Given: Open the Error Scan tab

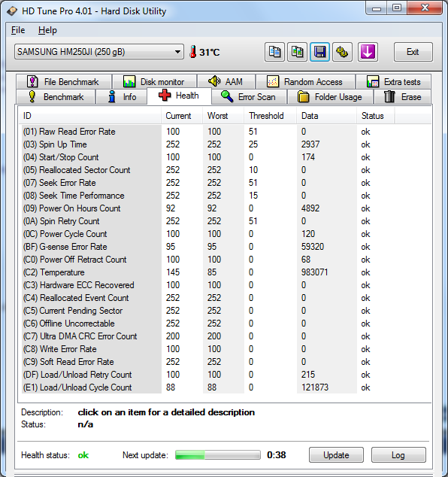Looking at the screenshot, I should pyautogui.click(x=249, y=97).
